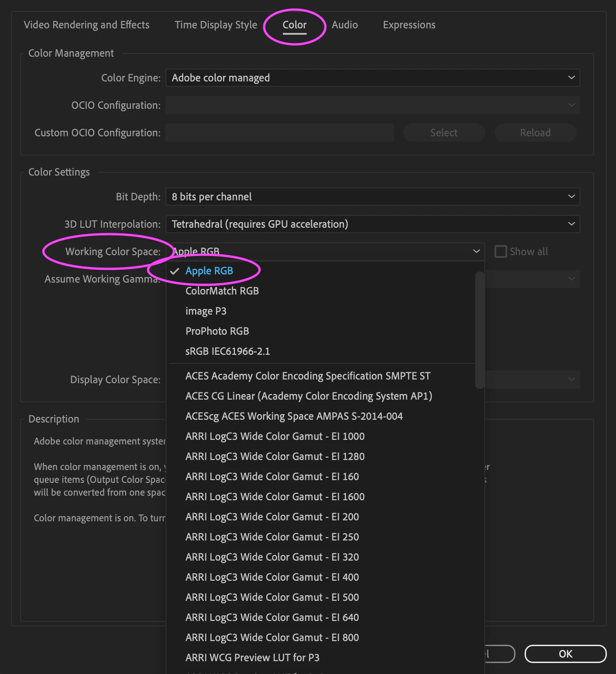Choose sRGB IEC61966-2.1 option
This screenshot has width=616, height=674.
coord(320,351)
